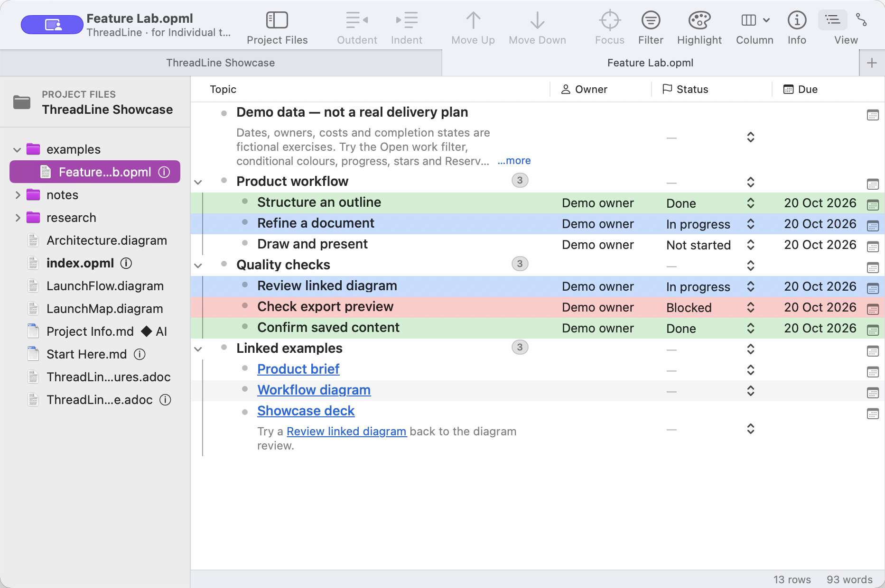Expand the notes folder
This screenshot has height=588, width=885.
point(18,195)
